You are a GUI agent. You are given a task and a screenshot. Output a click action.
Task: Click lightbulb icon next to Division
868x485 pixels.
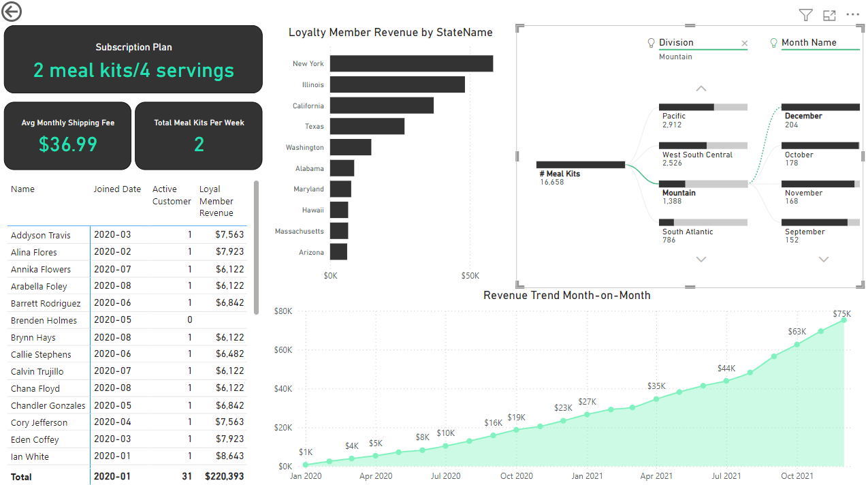click(651, 43)
